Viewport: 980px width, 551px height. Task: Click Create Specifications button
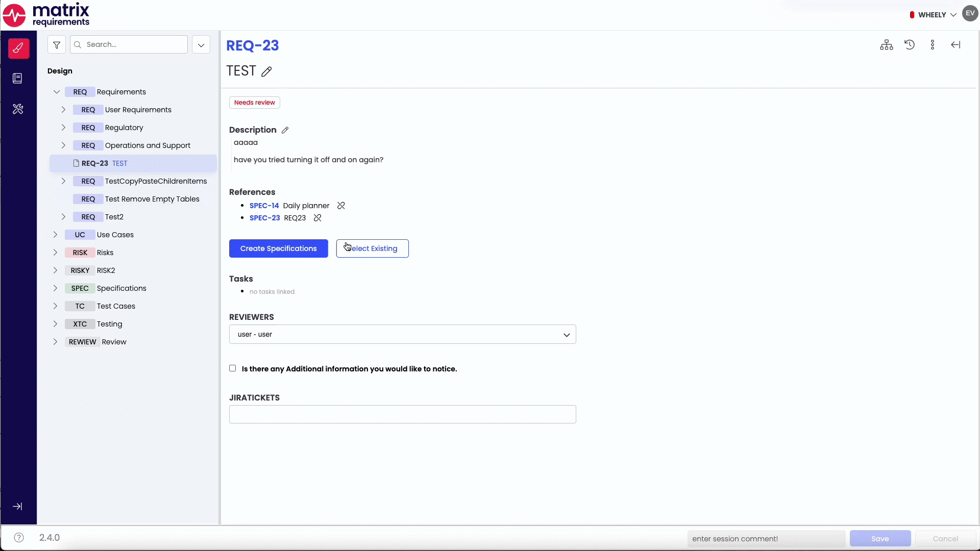click(x=279, y=248)
